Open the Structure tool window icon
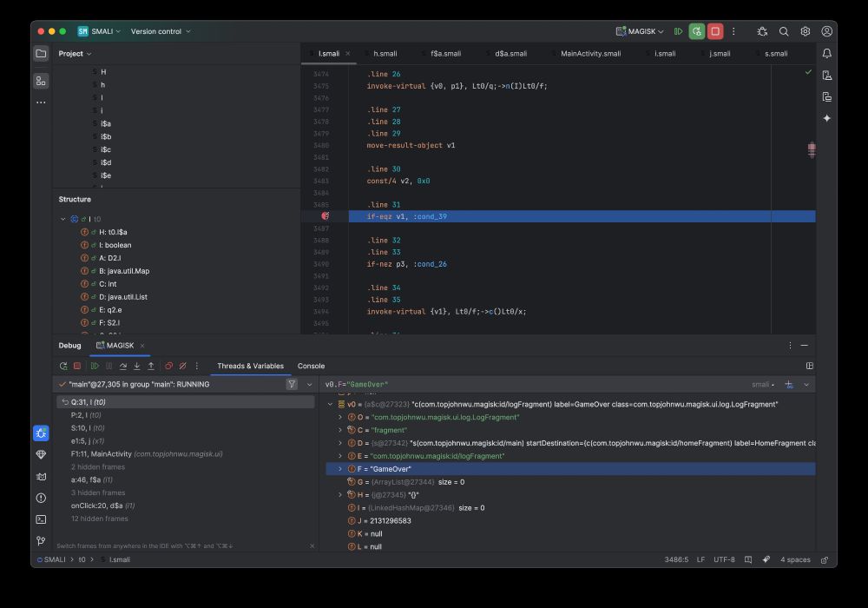 click(41, 81)
